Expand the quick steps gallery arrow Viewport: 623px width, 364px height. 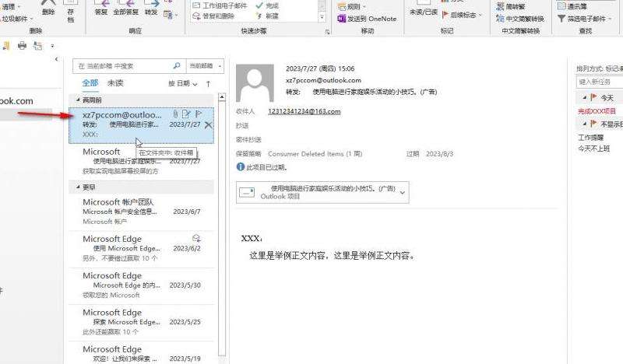322,17
